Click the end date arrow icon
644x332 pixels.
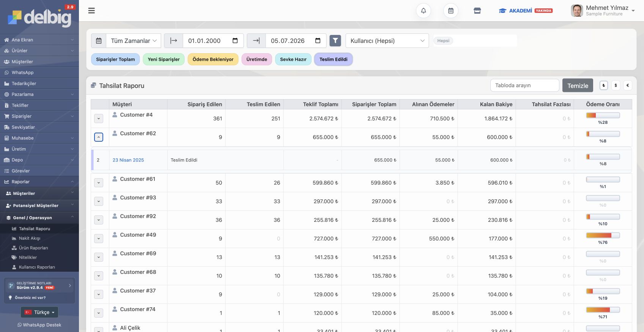click(256, 41)
